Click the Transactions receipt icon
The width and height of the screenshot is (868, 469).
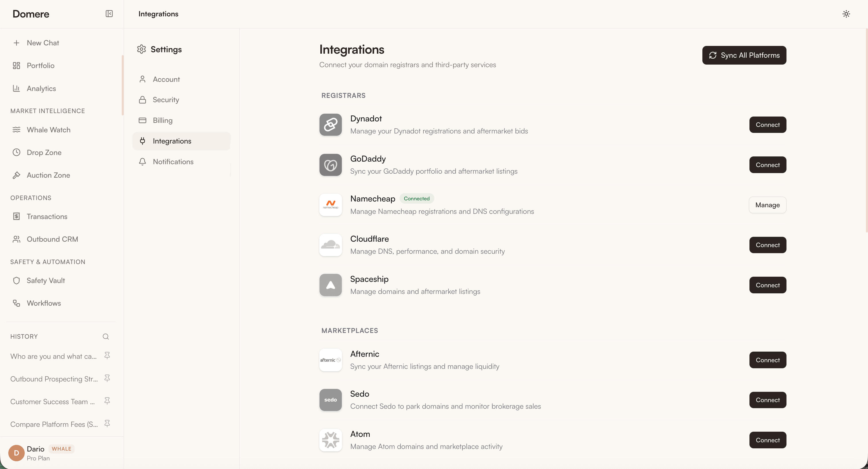point(17,216)
